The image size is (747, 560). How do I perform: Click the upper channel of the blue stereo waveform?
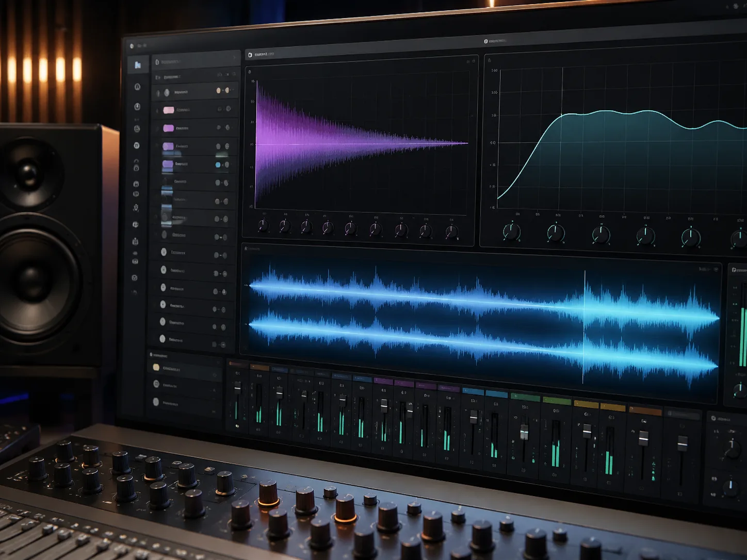coord(483,300)
